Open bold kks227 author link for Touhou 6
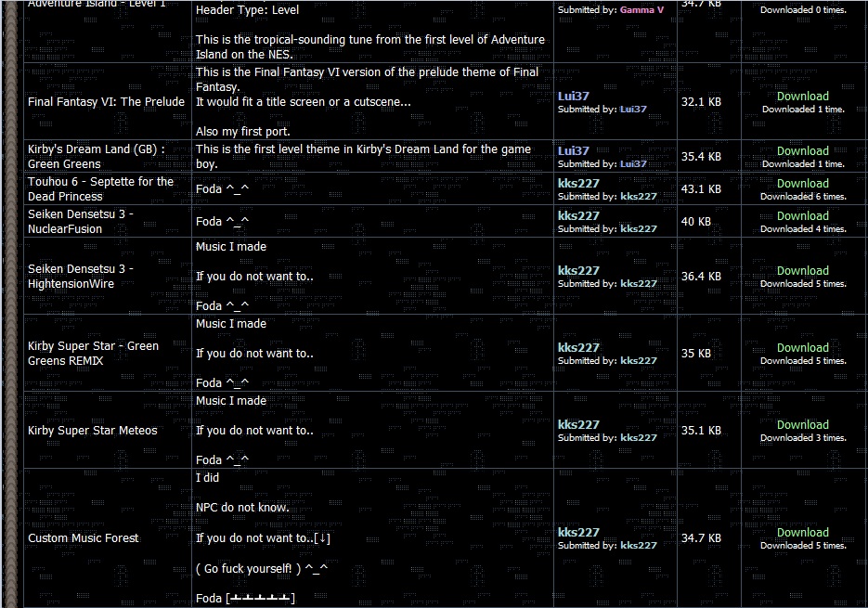This screenshot has width=868, height=608. (578, 184)
